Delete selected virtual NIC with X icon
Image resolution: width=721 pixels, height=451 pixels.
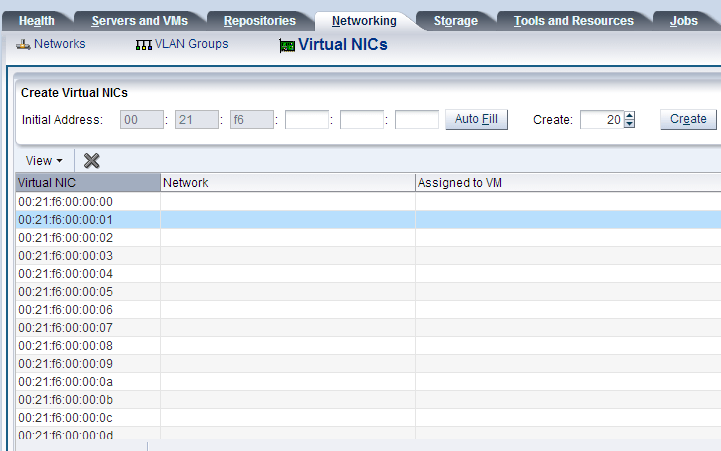tap(92, 160)
